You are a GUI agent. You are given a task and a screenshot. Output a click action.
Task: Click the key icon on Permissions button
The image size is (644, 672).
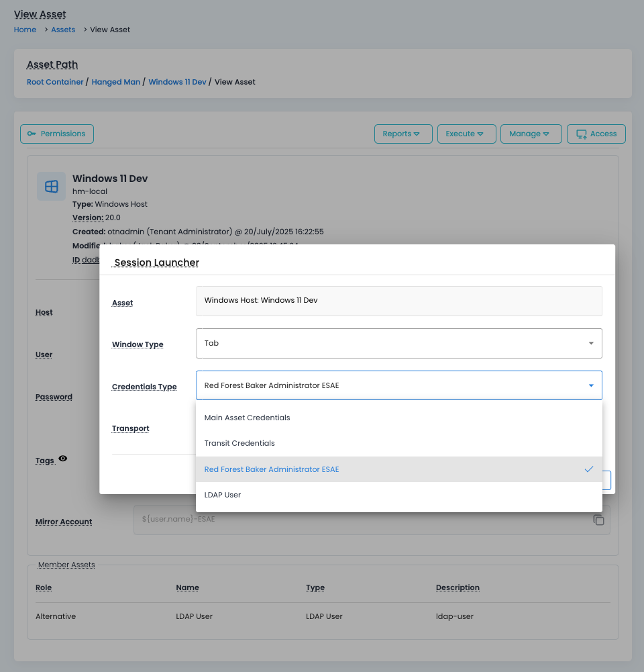[x=32, y=134]
